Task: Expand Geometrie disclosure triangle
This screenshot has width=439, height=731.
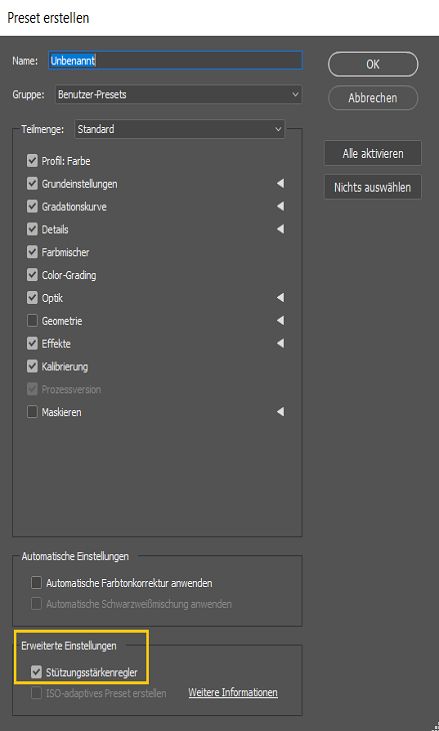Action: click(x=280, y=320)
